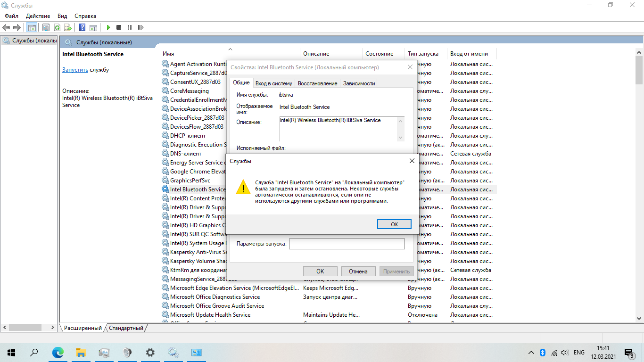
Task: Expand hidden tray icons chevron
Action: click(531, 352)
